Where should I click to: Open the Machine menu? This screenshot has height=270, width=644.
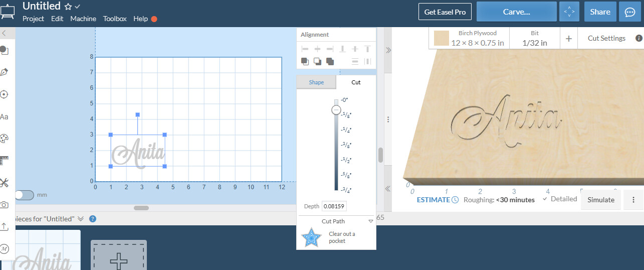(83, 19)
